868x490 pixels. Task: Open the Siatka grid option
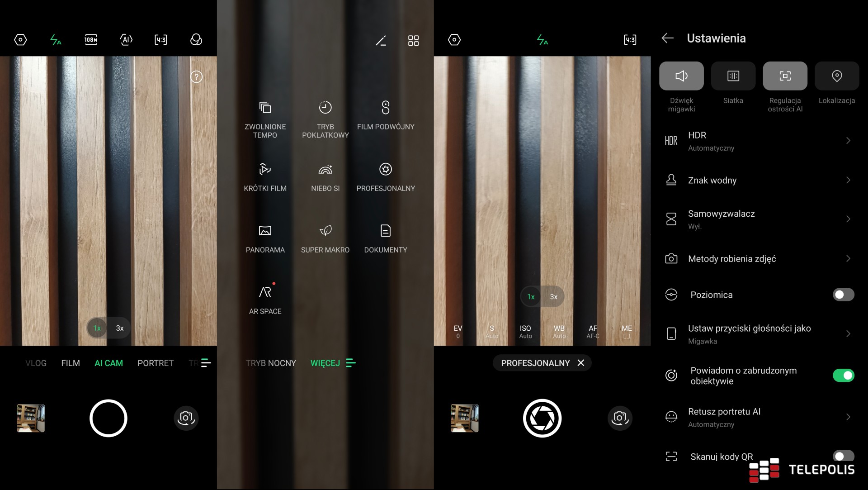click(733, 76)
